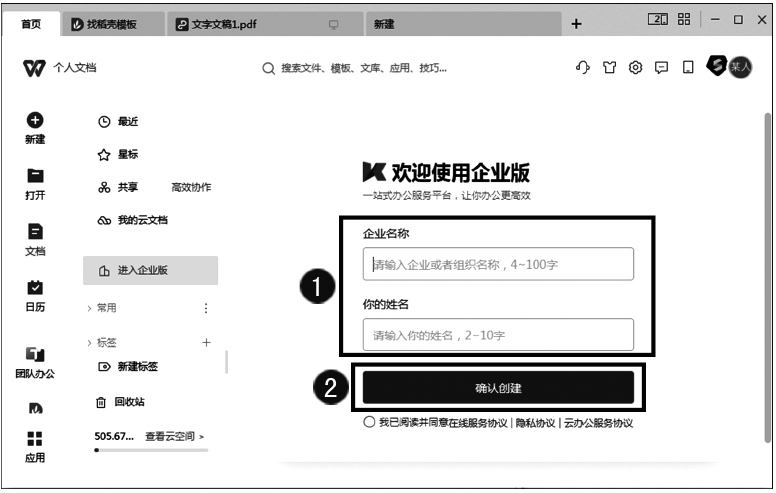Open the 常用 three-dot more menu

pos(206,308)
